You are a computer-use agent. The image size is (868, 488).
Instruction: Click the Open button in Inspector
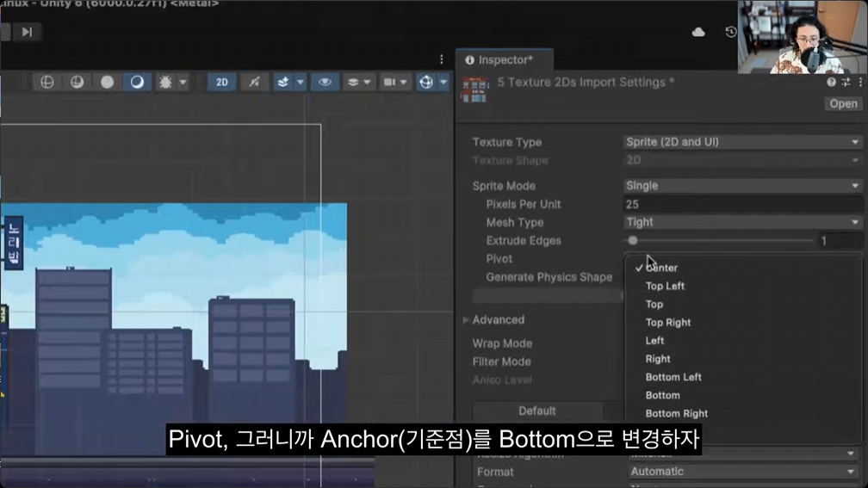[x=843, y=104]
